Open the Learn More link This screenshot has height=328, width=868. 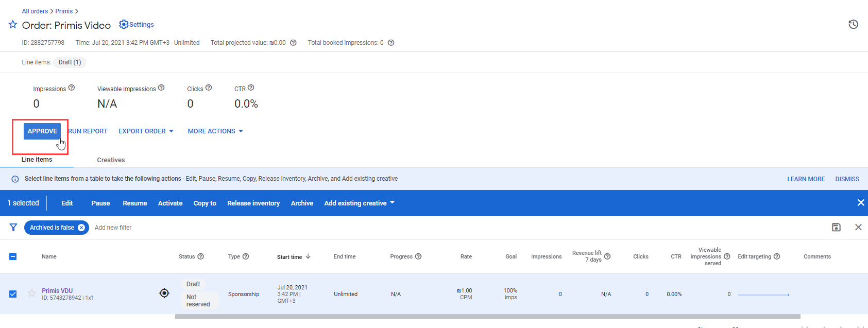point(806,179)
